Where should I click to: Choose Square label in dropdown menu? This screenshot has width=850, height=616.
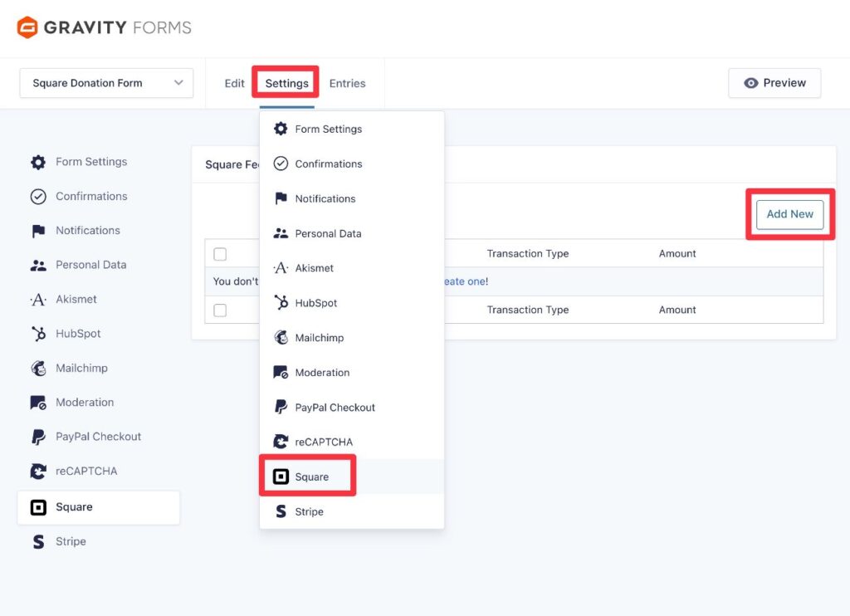click(312, 477)
